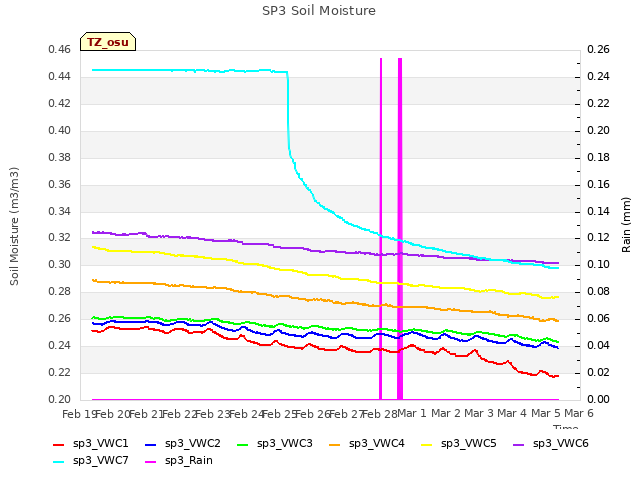640x480 pixels.
Task: Click the Mar 3 x-axis tick label
Action: [x=478, y=413]
